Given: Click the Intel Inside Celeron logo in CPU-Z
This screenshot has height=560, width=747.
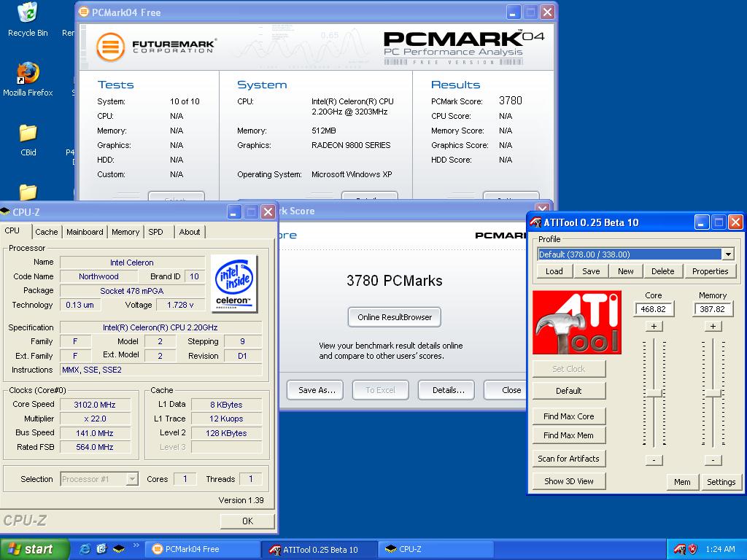Looking at the screenshot, I should (x=234, y=284).
